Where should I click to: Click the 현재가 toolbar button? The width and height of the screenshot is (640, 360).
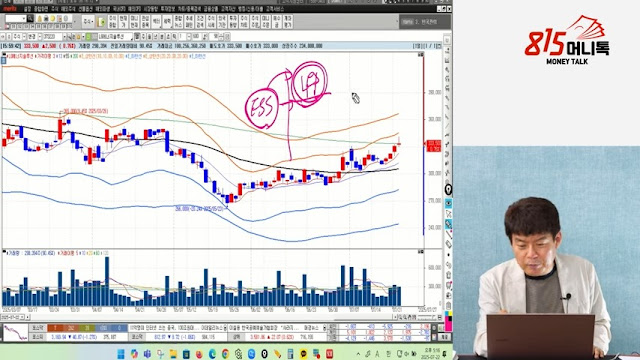point(123,22)
